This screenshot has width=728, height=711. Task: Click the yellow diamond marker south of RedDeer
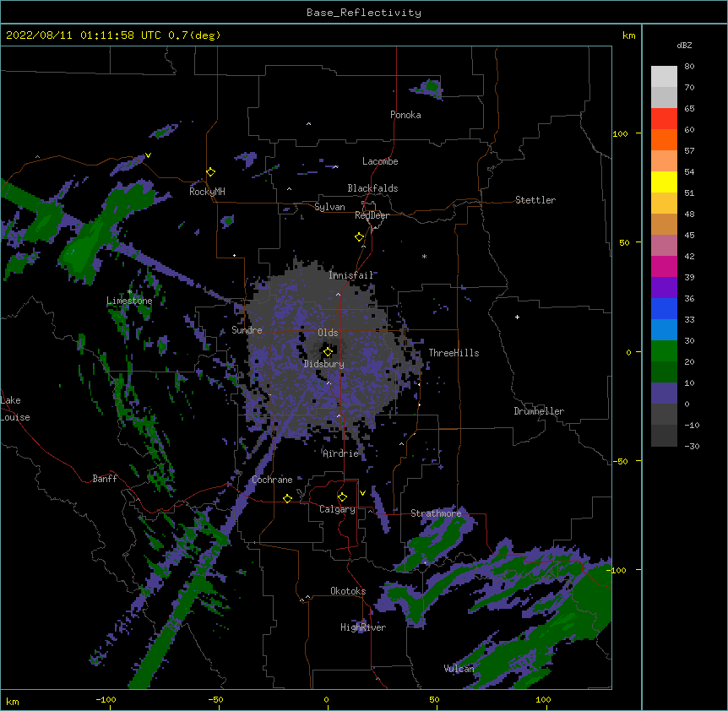tap(360, 237)
